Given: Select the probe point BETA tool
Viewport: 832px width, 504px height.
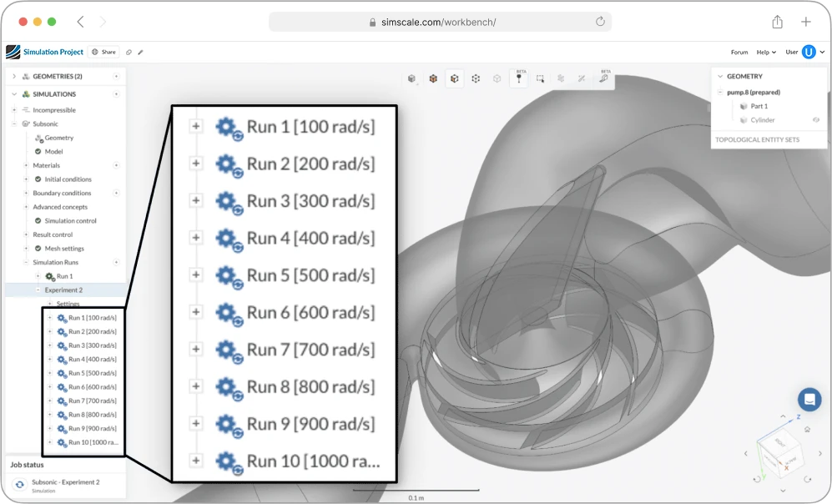Looking at the screenshot, I should 518,78.
